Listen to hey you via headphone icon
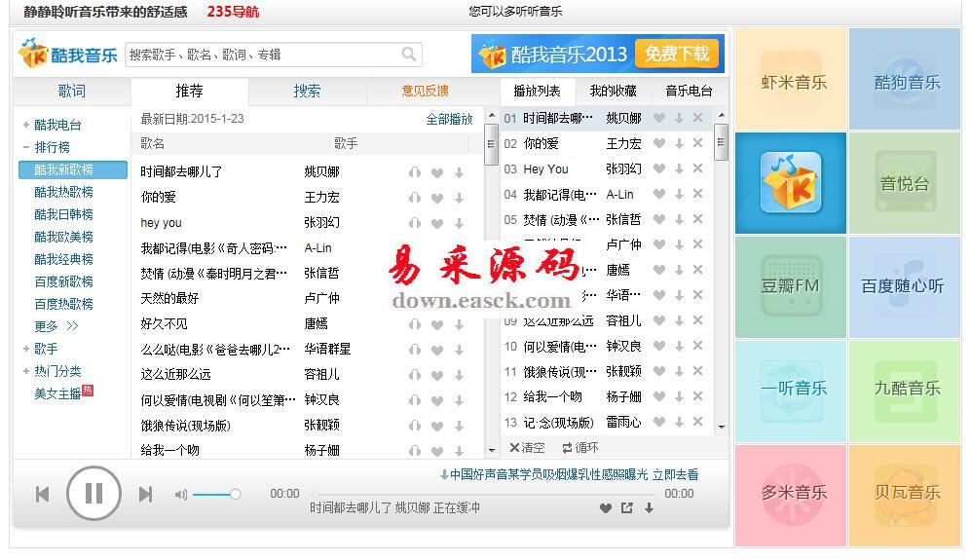971x560 pixels. tap(415, 223)
